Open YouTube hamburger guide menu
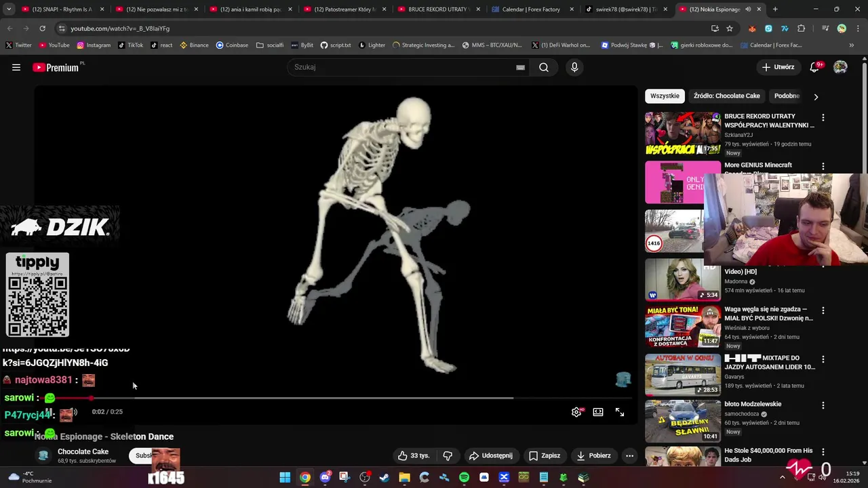Image resolution: width=868 pixels, height=488 pixels. click(16, 67)
